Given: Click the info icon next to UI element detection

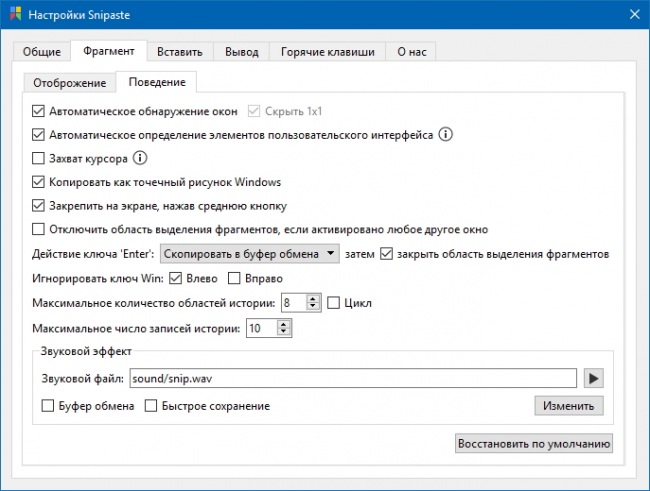Looking at the screenshot, I should pyautogui.click(x=446, y=134).
